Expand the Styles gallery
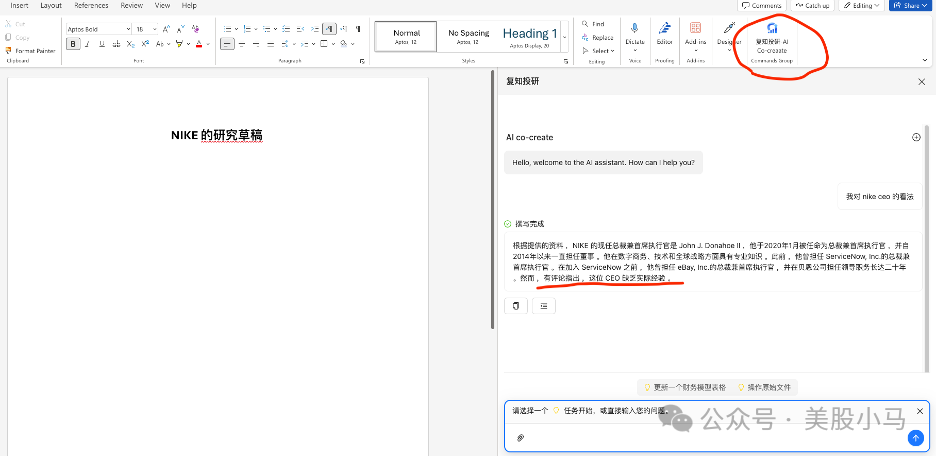Screen dimensions: 936x456 click(565, 38)
